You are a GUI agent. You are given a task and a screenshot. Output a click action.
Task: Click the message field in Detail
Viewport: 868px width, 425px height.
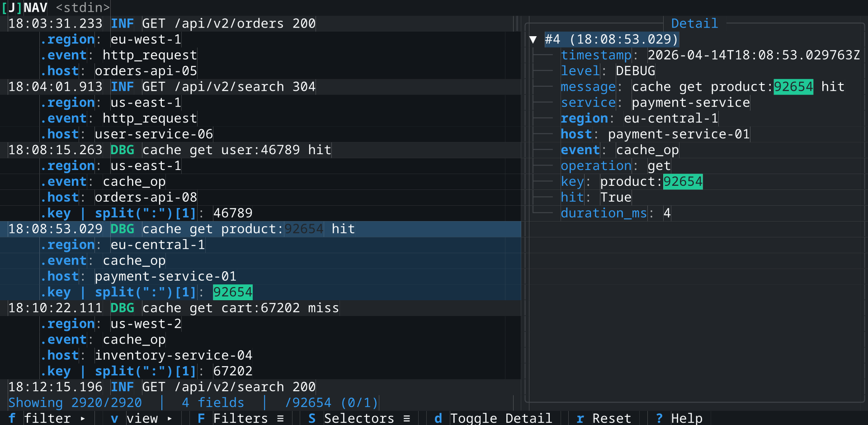pos(703,87)
